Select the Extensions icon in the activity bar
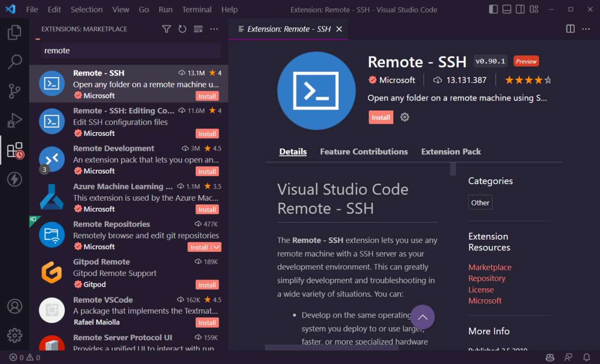The image size is (600, 364). (x=15, y=150)
